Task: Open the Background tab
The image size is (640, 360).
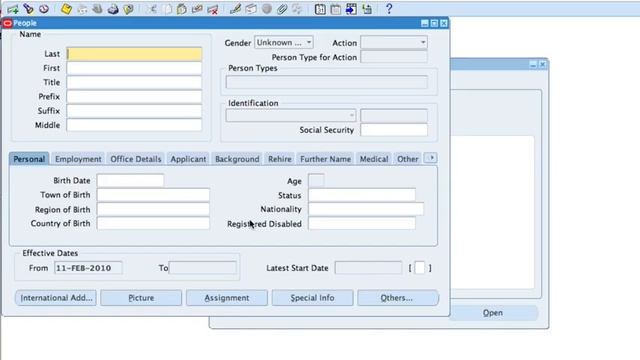Action: (237, 159)
